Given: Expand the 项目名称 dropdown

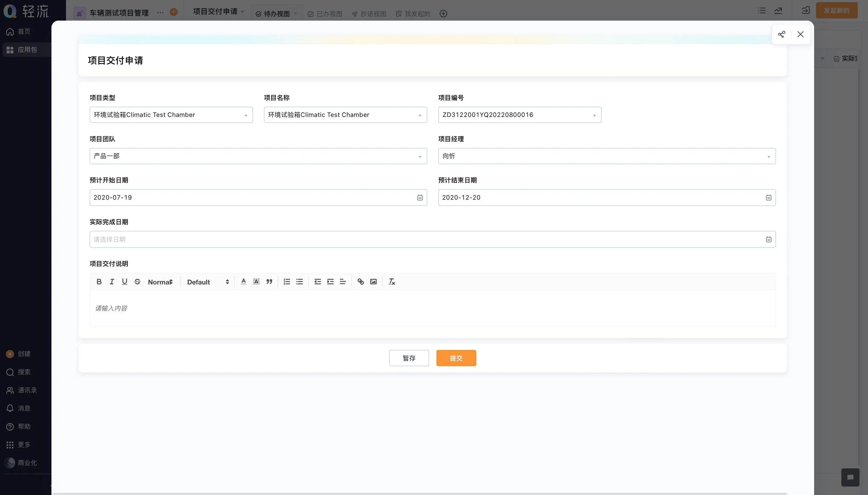Looking at the screenshot, I should [420, 115].
